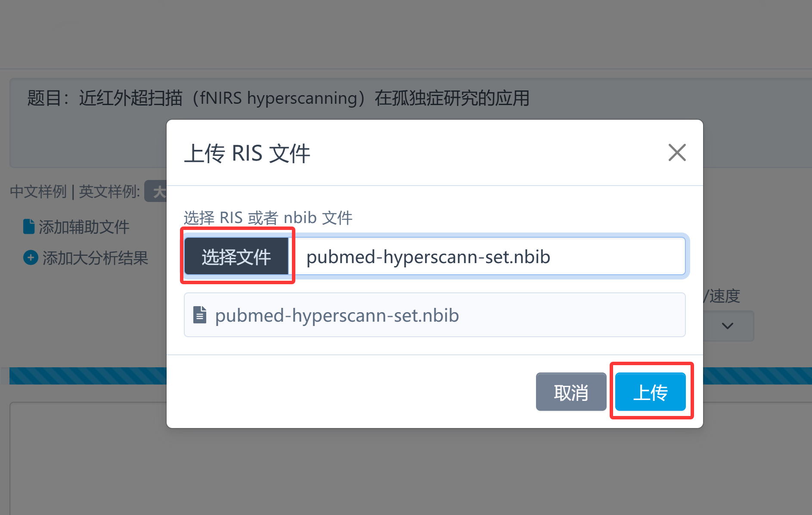Expand the dropdown chevron under 速度
The height and width of the screenshot is (515, 812).
click(x=728, y=326)
